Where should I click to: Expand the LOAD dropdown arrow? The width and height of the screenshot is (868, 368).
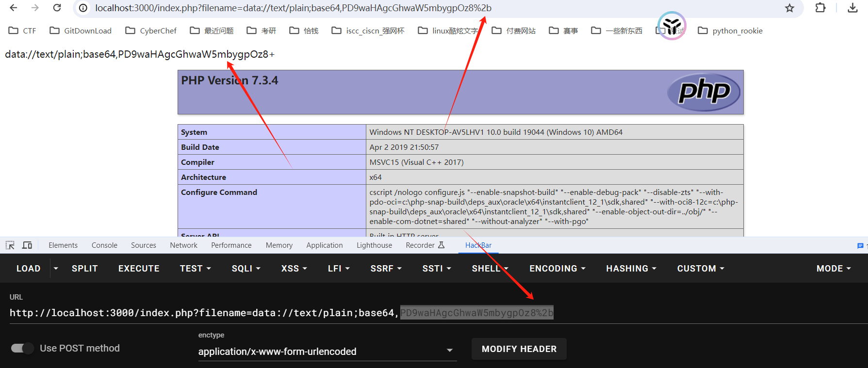tap(56, 269)
